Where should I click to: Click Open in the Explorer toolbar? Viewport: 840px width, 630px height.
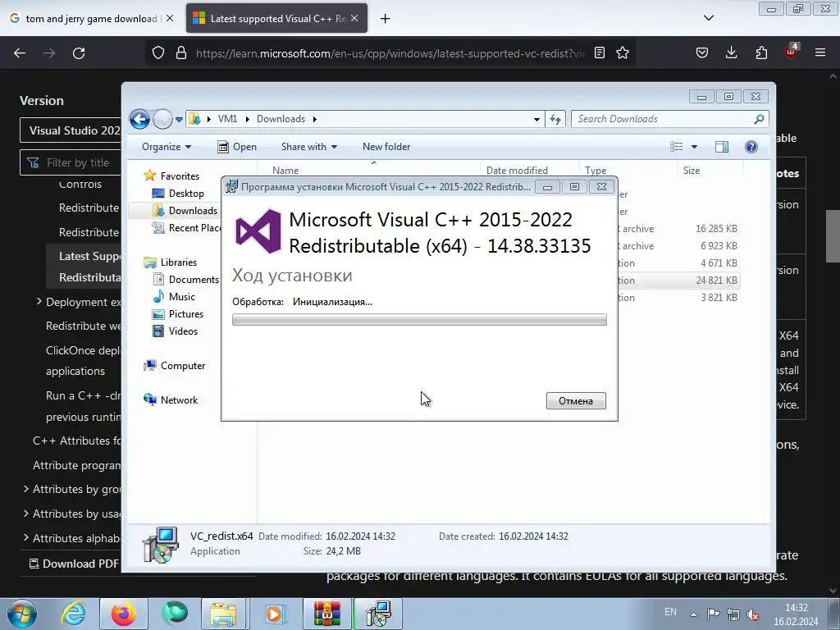pos(237,147)
